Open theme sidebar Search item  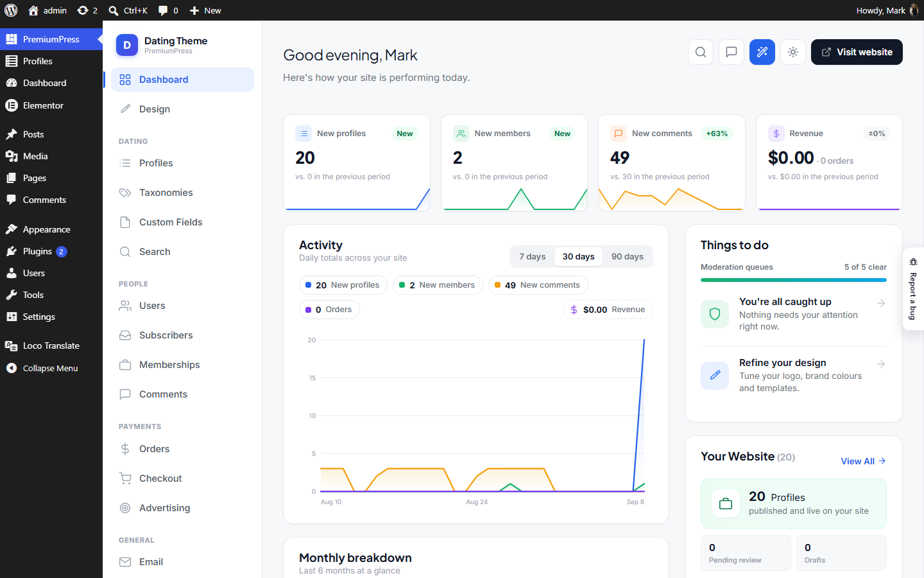[x=182, y=252]
